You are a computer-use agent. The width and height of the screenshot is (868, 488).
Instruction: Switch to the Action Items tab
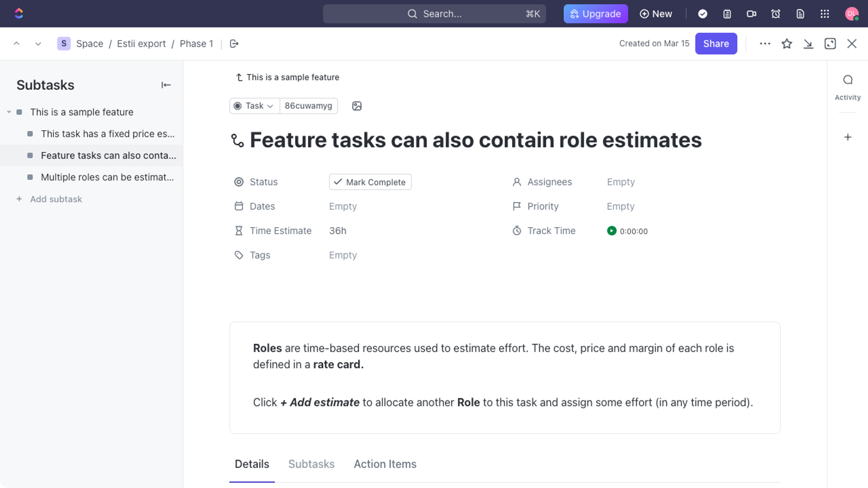tap(385, 464)
